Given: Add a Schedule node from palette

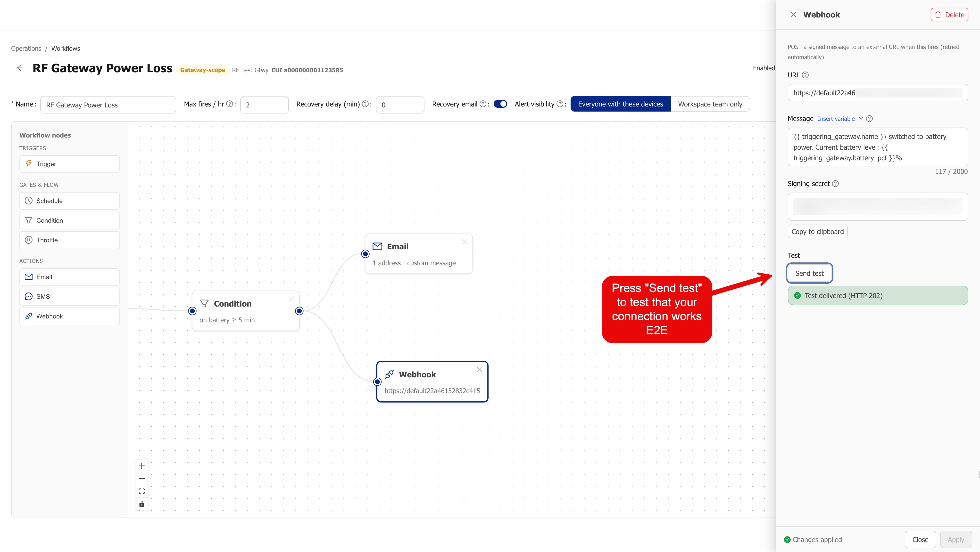Looking at the screenshot, I should tap(70, 201).
